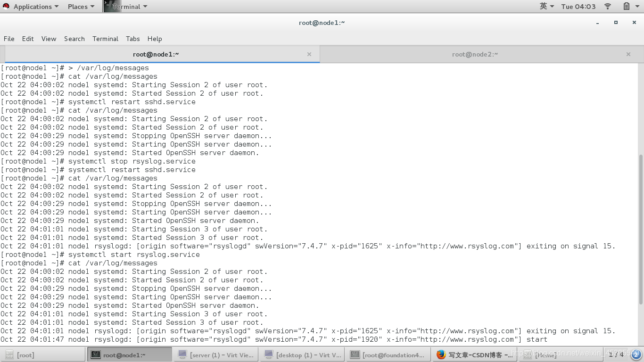Viewport: 644px width, 362px height.
Task: Click the 'systemctl start rsyslog.service' command
Action: tap(134, 255)
